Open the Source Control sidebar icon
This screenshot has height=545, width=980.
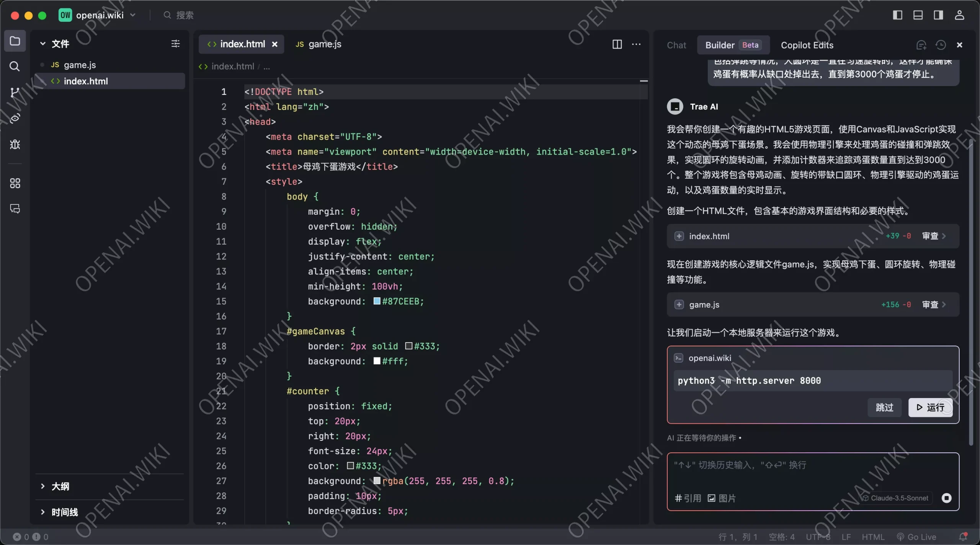pos(15,92)
